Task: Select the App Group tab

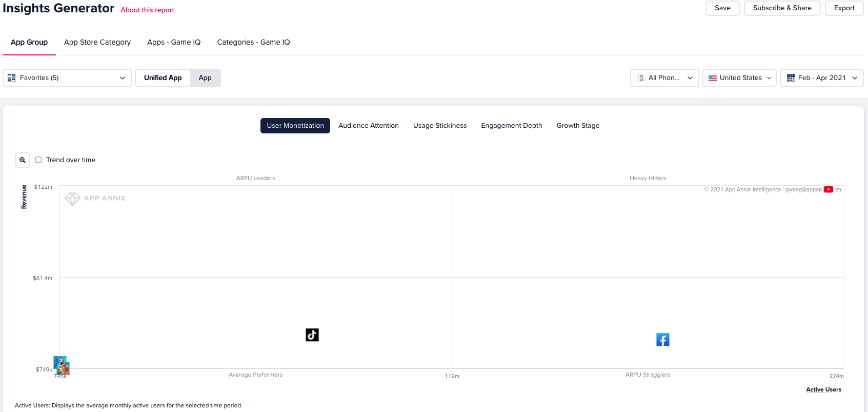Action: tap(29, 42)
